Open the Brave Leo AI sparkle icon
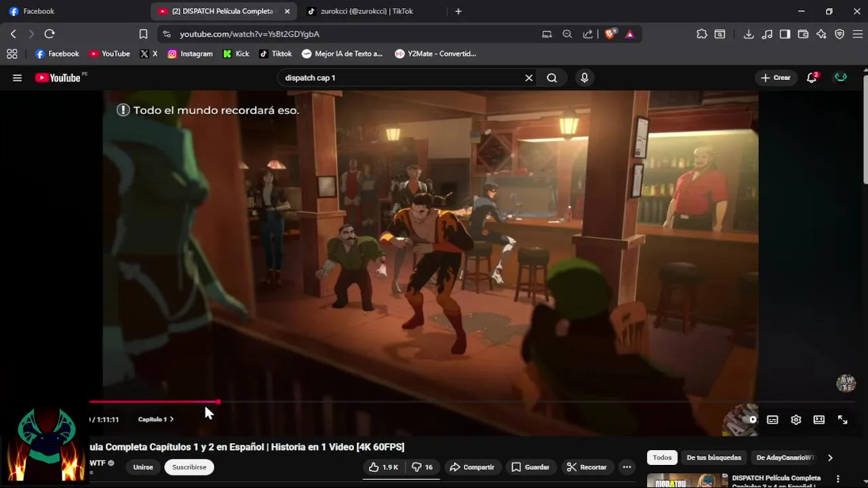The image size is (868, 488). tap(821, 34)
